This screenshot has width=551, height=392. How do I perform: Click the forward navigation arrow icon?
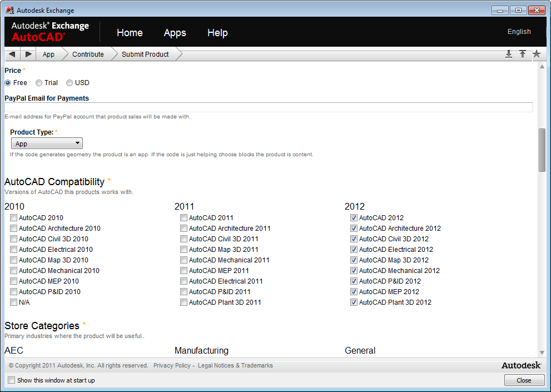pos(28,54)
